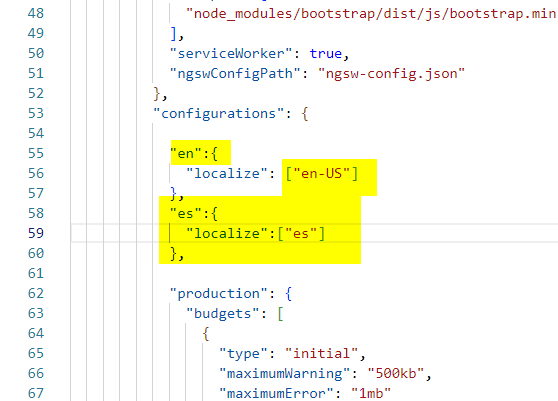This screenshot has width=558, height=401.
Task: Click line number 53 in the gutter
Action: click(x=36, y=114)
